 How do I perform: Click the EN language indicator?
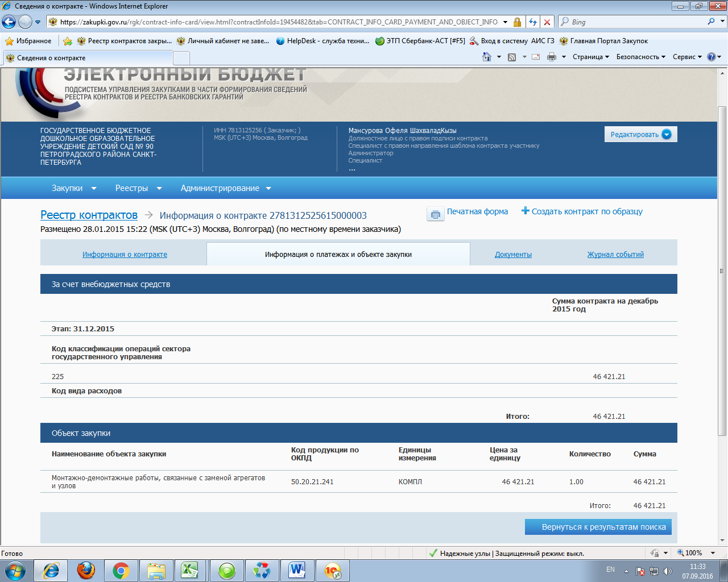(610, 569)
